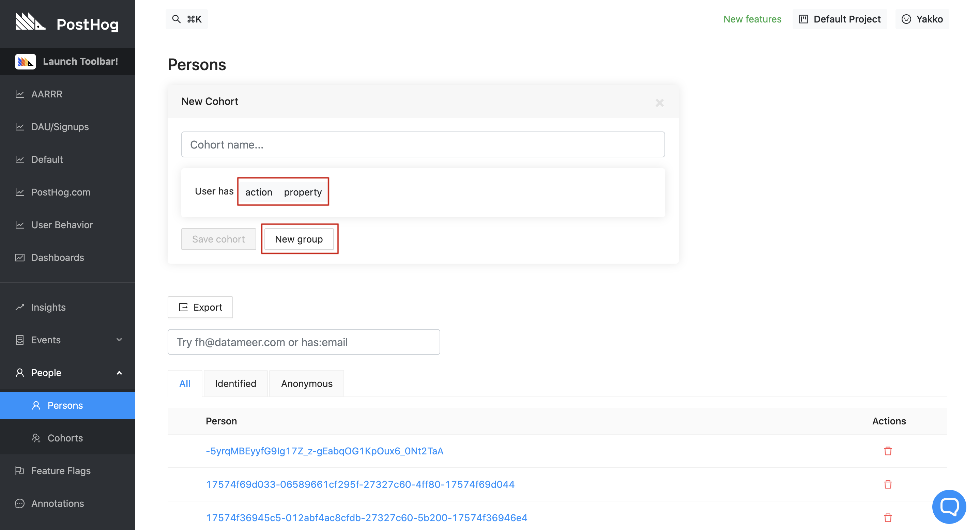This screenshot has height=530, width=980.
Task: Click the Launch Toolbar icon
Action: (26, 61)
